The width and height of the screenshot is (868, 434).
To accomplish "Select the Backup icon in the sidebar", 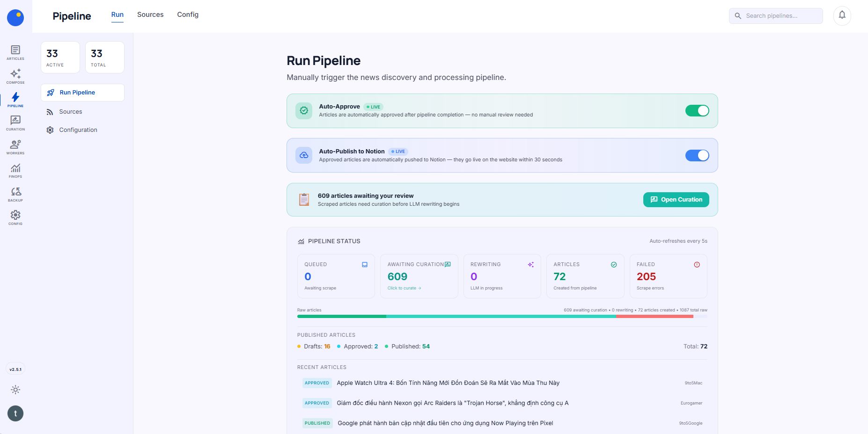I will (15, 194).
